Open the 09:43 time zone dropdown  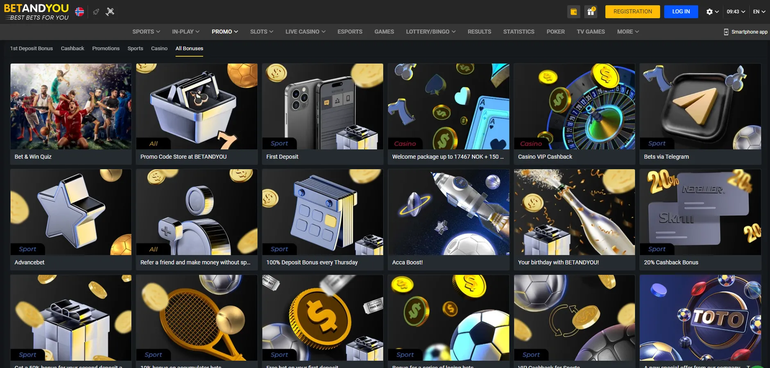pyautogui.click(x=736, y=12)
